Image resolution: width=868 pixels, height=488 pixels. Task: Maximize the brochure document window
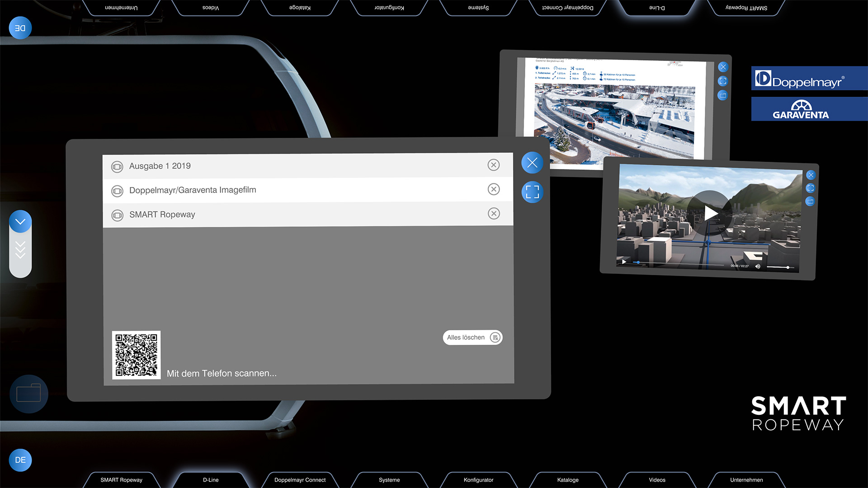click(723, 81)
